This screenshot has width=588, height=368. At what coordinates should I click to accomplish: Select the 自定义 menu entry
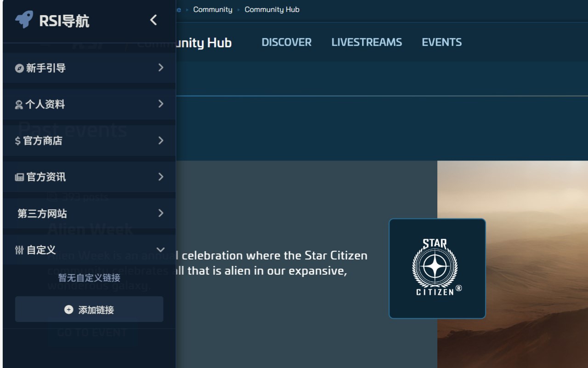(x=89, y=250)
